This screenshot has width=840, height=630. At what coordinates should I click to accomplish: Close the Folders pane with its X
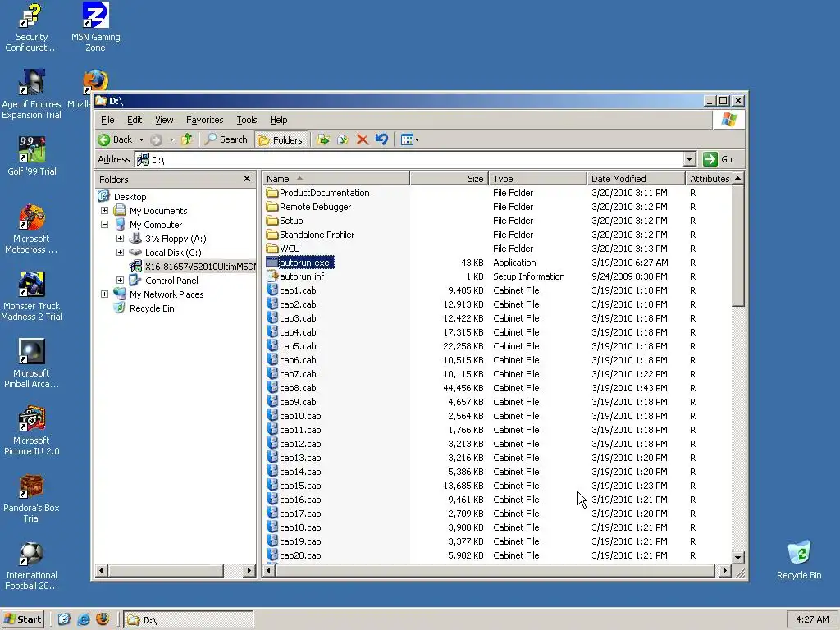click(x=246, y=179)
